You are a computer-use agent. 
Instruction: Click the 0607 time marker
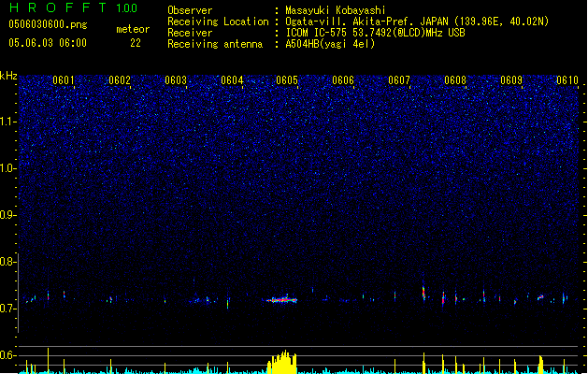[399, 80]
